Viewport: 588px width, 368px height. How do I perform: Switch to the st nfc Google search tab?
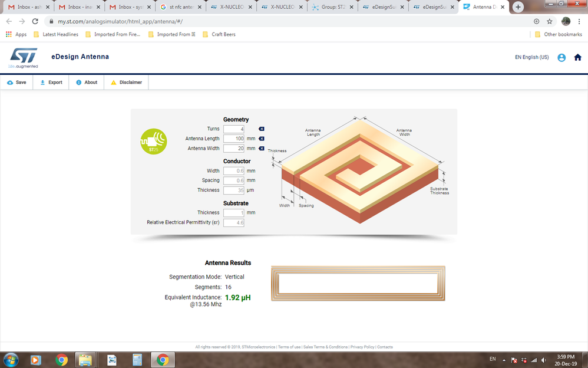coord(180,7)
